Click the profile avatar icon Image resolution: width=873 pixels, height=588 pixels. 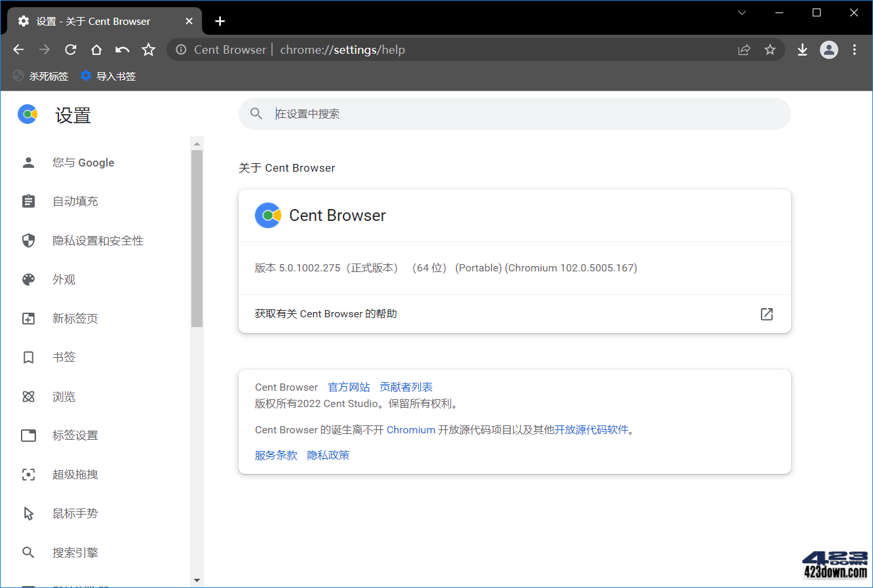coord(828,49)
